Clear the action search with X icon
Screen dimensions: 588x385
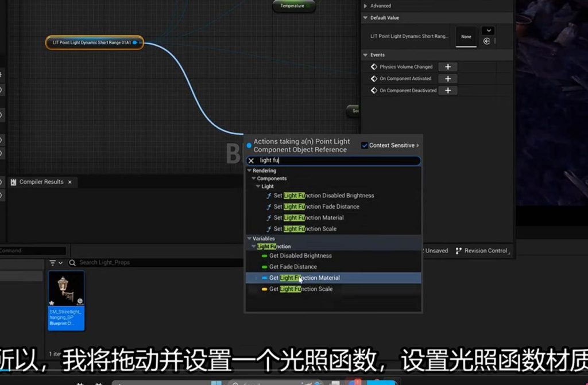(251, 161)
